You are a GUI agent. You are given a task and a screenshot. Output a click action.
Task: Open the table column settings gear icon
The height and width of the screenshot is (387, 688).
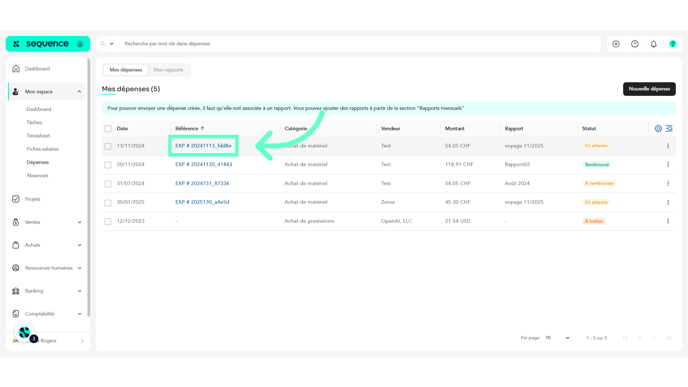pos(658,129)
